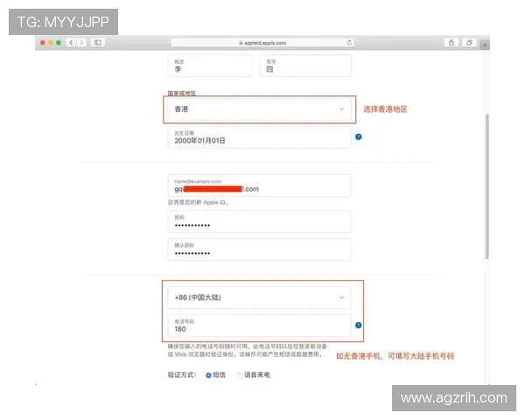
Task: Open a new tab with plus button
Action: (485, 45)
